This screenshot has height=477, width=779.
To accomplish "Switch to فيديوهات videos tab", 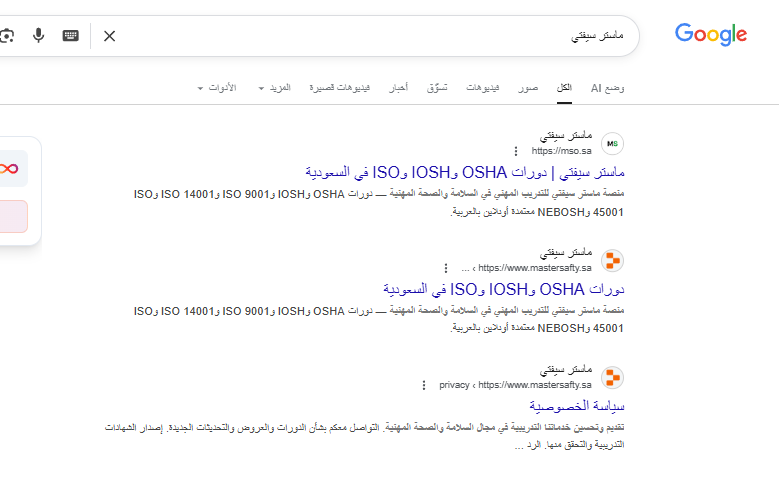I will (482, 88).
